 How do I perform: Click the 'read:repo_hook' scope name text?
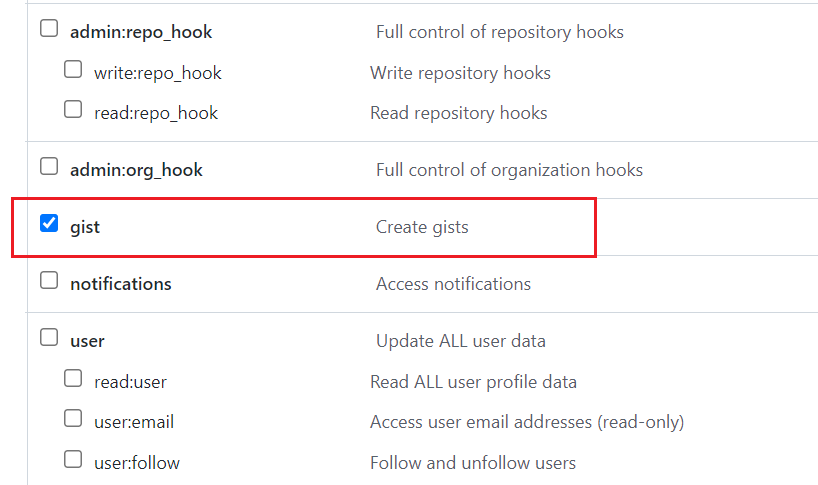[x=156, y=113]
